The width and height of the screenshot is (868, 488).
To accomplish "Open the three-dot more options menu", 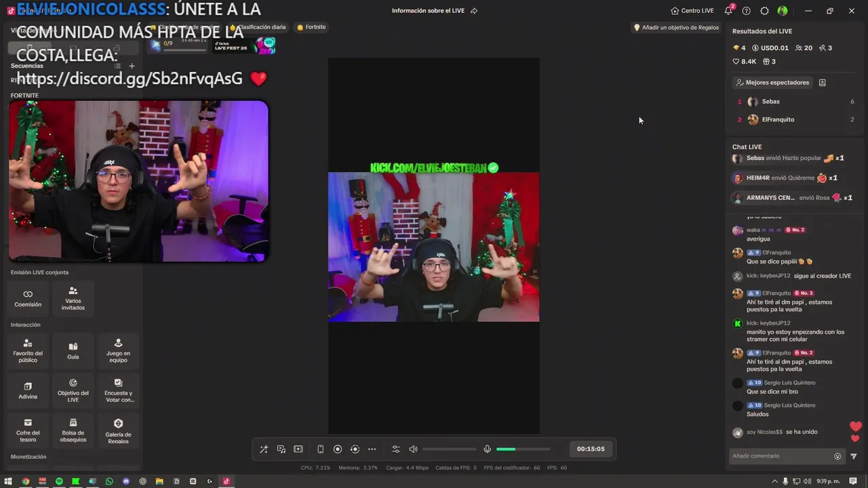I will [372, 449].
